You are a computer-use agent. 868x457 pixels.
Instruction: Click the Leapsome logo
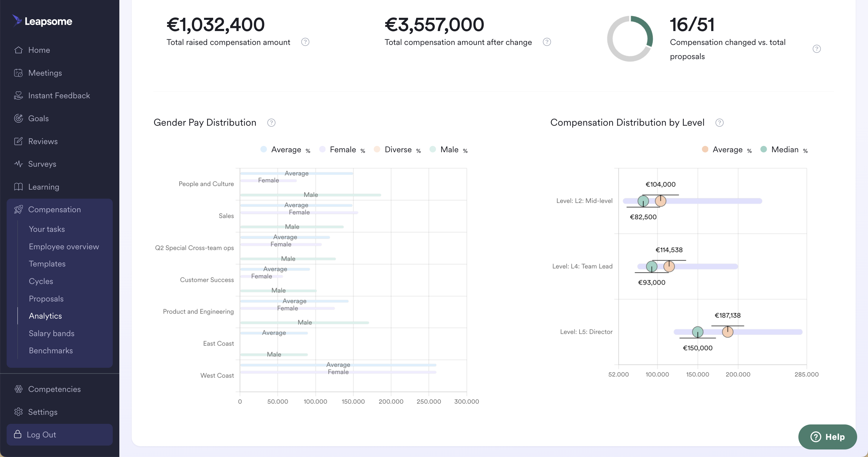[42, 21]
